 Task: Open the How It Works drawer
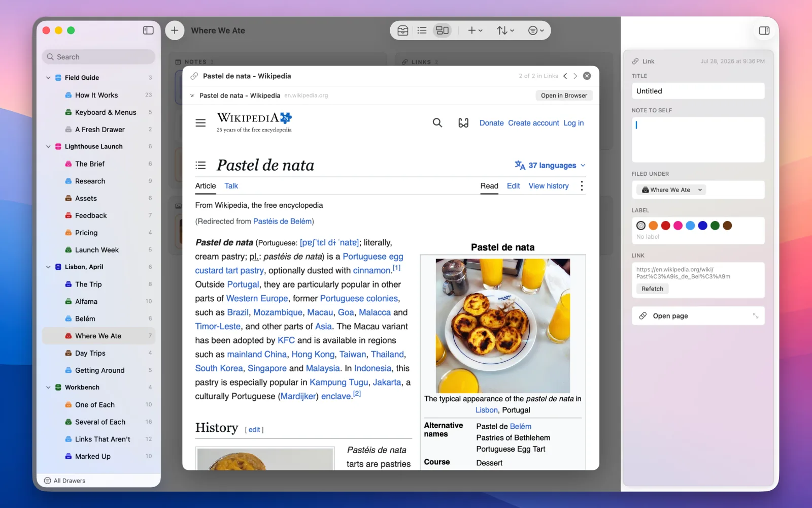tap(98, 95)
